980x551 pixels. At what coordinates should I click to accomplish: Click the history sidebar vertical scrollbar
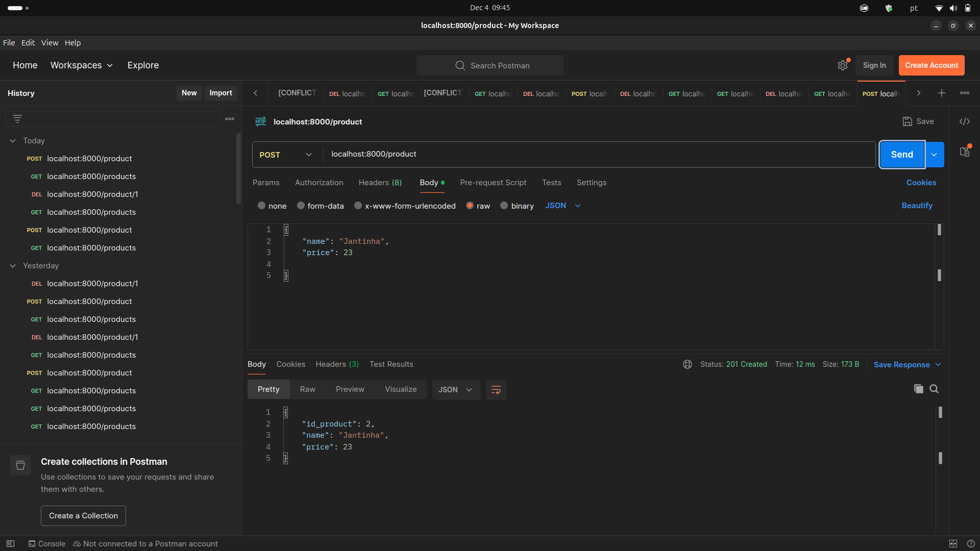click(x=238, y=168)
